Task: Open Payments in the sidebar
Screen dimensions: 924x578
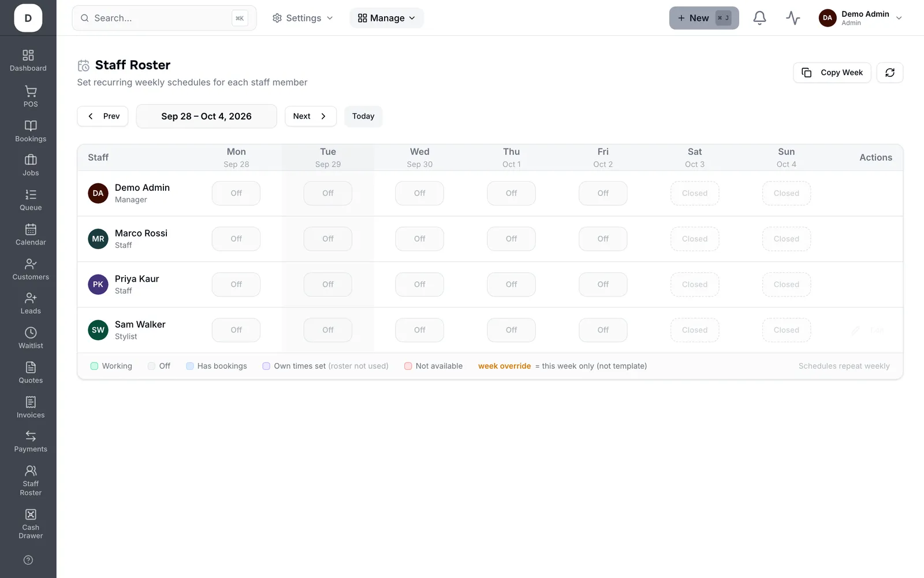Action: coord(31,442)
